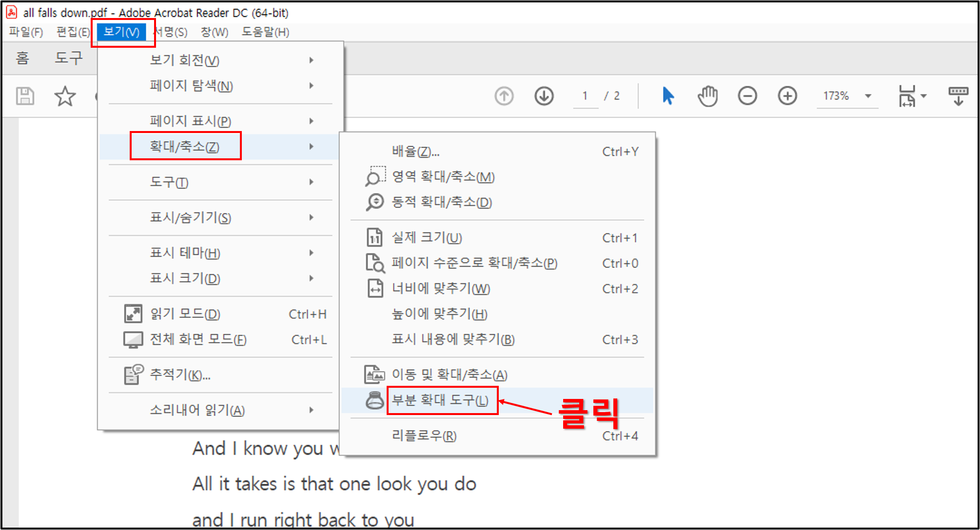Click the zoom out minus icon
The width and height of the screenshot is (980, 530).
(x=747, y=96)
